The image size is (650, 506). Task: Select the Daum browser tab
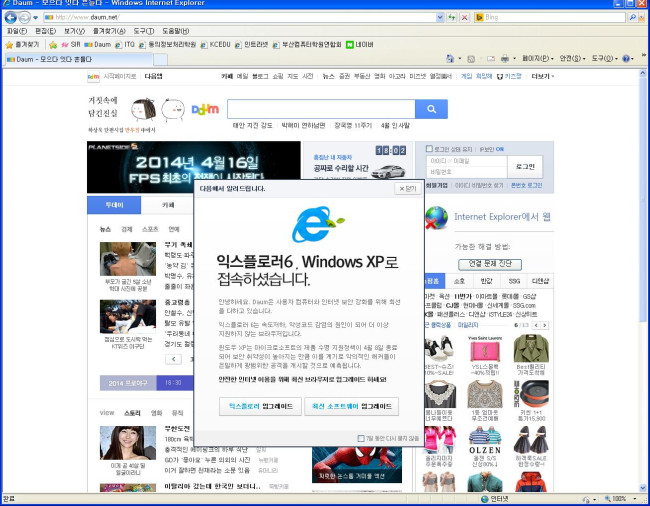[79, 59]
